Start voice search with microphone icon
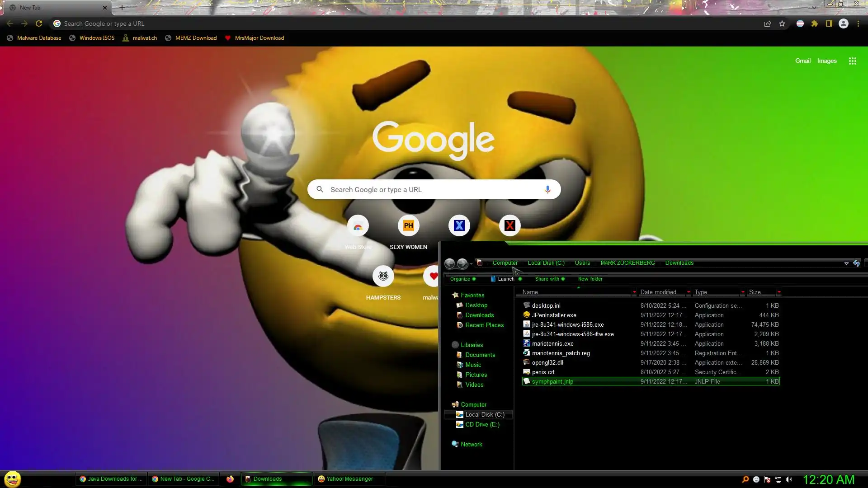Viewport: 868px width, 488px height. coord(547,189)
